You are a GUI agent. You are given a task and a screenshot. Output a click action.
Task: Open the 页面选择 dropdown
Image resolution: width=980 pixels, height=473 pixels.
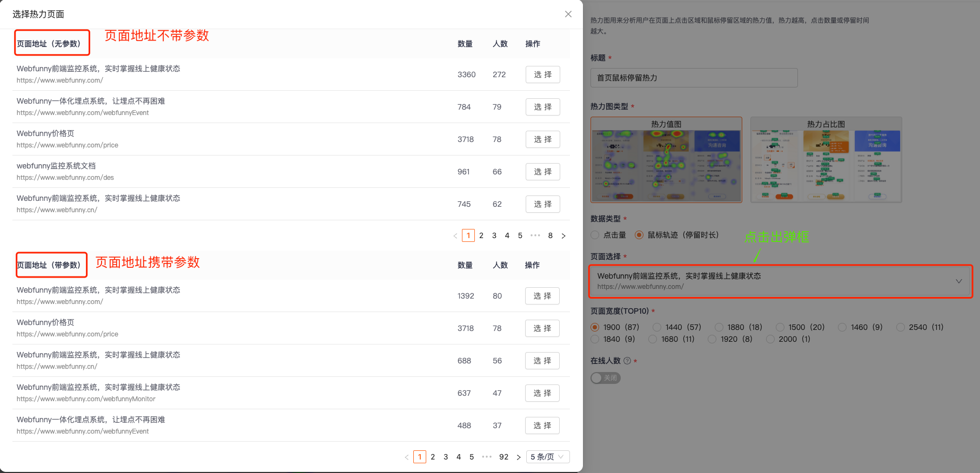tap(781, 281)
